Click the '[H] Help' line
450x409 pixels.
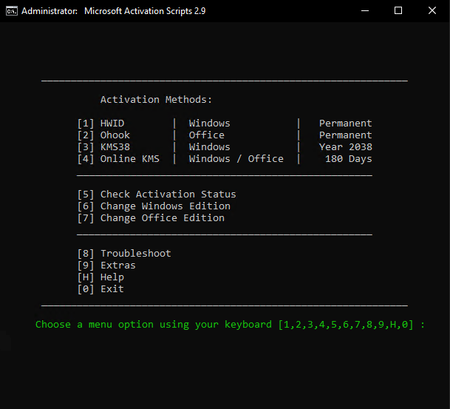click(101, 277)
